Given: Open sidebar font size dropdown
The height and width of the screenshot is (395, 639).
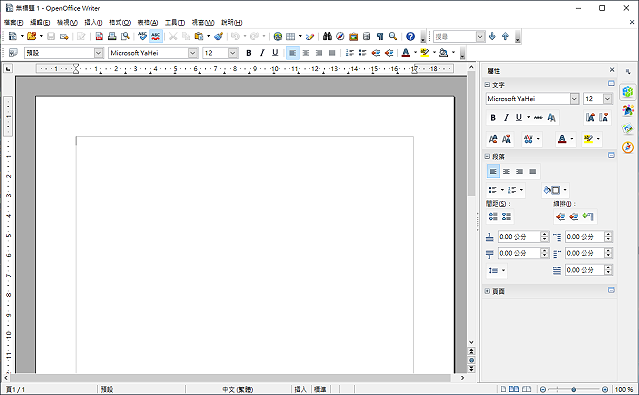Looking at the screenshot, I should (x=607, y=99).
